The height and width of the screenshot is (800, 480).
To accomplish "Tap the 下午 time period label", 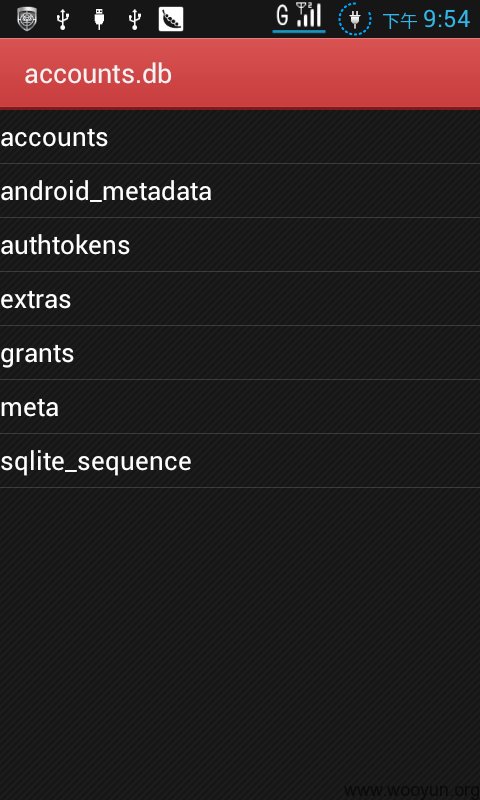I will (400, 21).
